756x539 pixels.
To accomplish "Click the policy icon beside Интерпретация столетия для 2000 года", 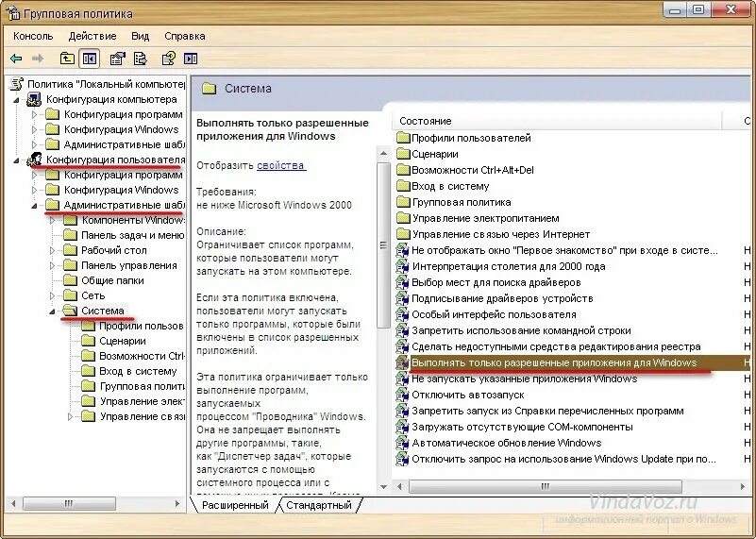I will (402, 266).
